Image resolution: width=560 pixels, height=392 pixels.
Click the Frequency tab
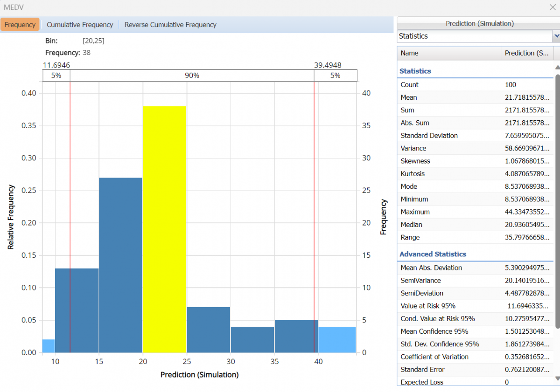[20, 25]
